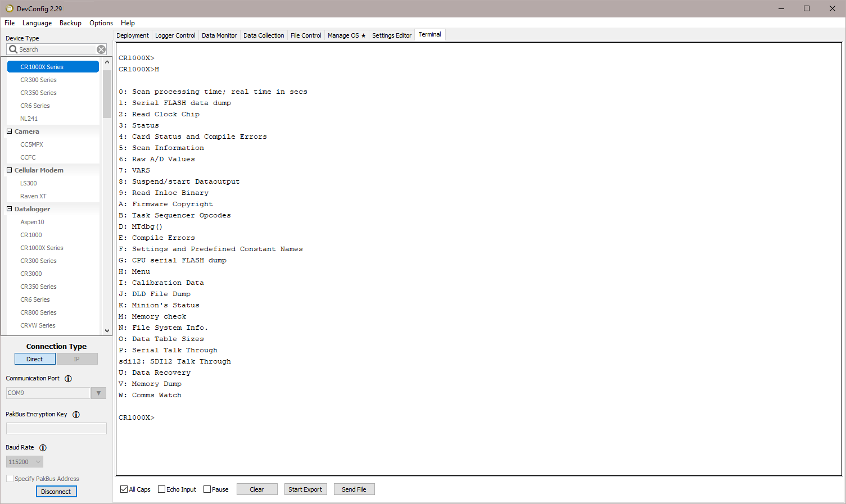This screenshot has height=504, width=846.
Task: Select CR1000 datalogger
Action: (x=31, y=235)
